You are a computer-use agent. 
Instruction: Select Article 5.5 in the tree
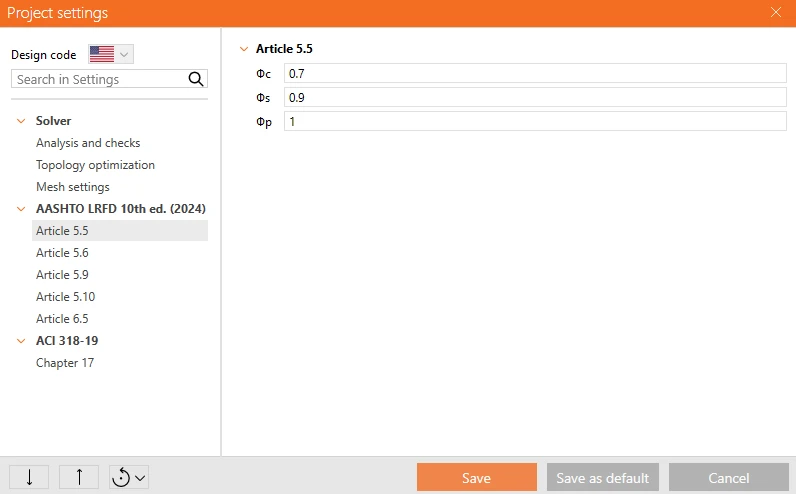click(120, 230)
